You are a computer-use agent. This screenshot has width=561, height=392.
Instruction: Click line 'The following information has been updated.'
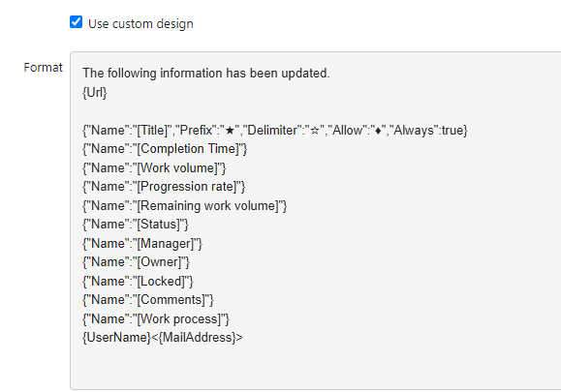click(x=206, y=74)
